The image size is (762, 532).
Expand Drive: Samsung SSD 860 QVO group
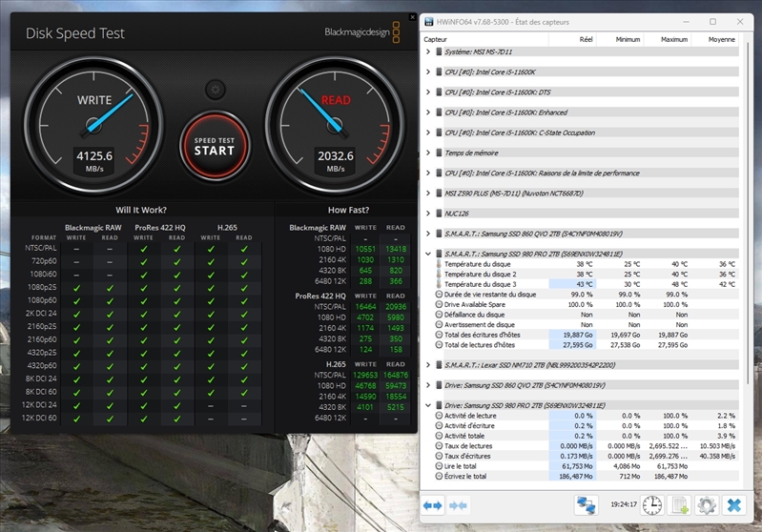click(x=427, y=385)
